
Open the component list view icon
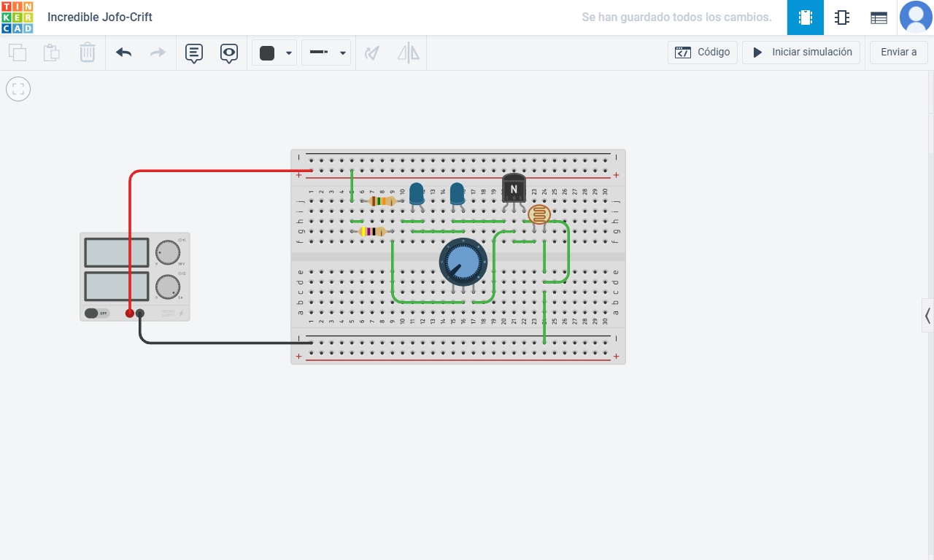click(x=879, y=17)
